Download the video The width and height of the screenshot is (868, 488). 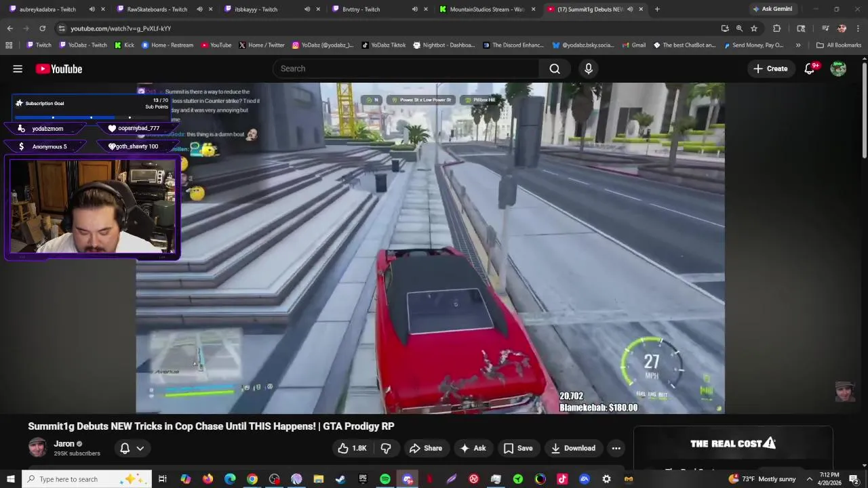(x=573, y=448)
